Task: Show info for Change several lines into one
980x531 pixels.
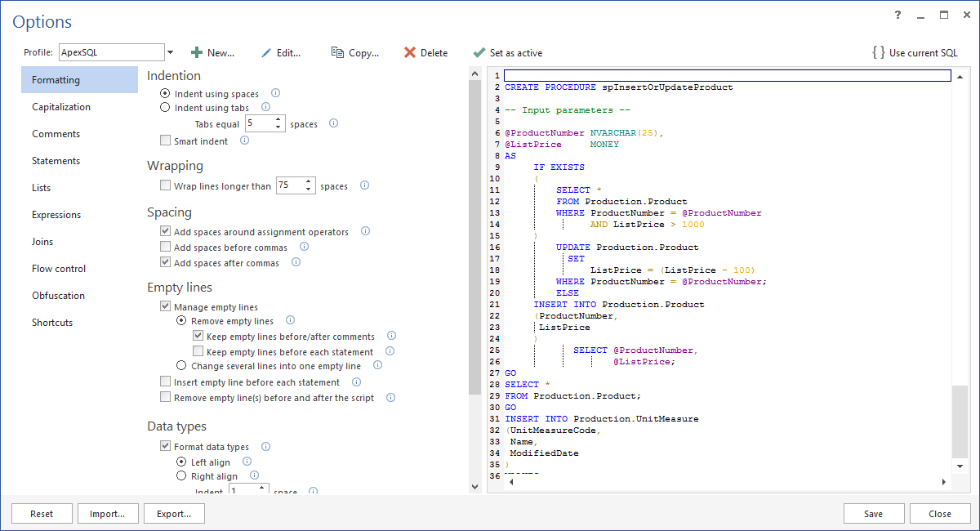Action: [376, 365]
